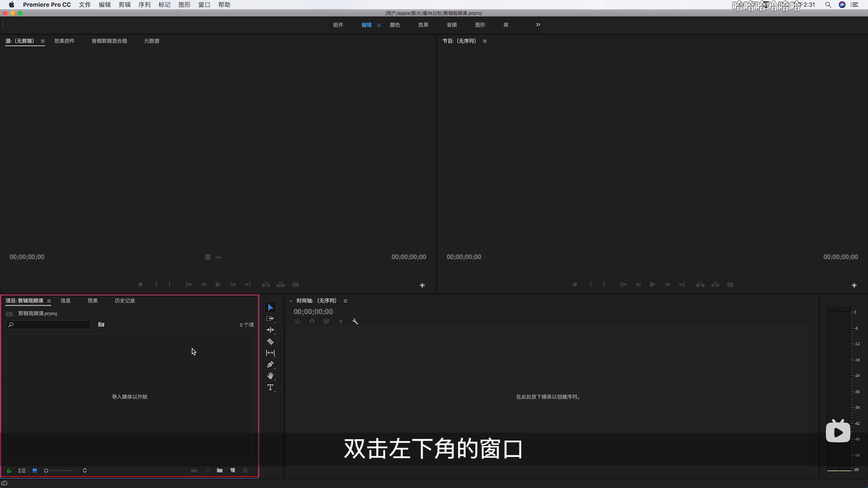
Task: Select the Slip tool
Action: [270, 353]
